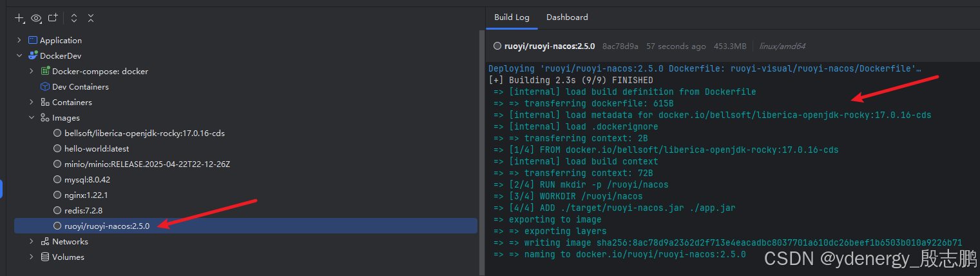Click circle icon beside hello-world:latest
980x276 pixels.
tap(57, 148)
